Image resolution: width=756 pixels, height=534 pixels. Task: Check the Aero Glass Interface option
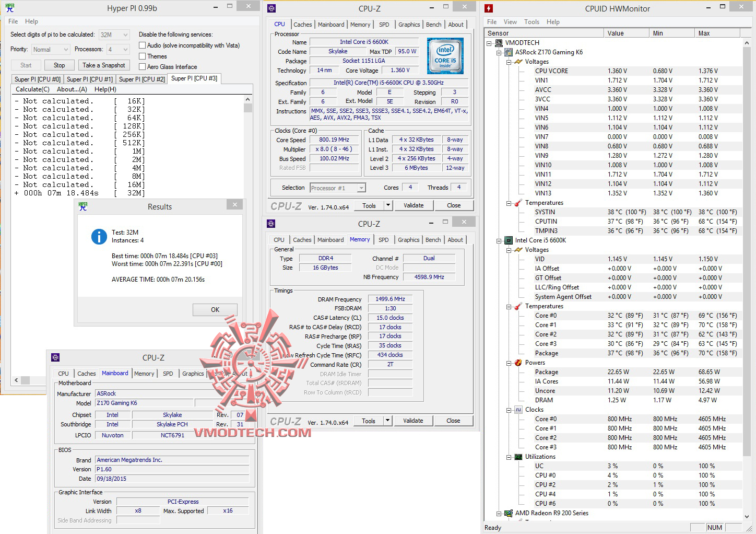142,66
